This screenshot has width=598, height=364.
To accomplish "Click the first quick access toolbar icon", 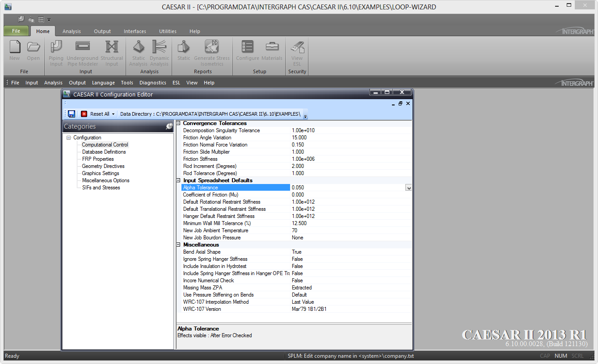I will pos(21,19).
